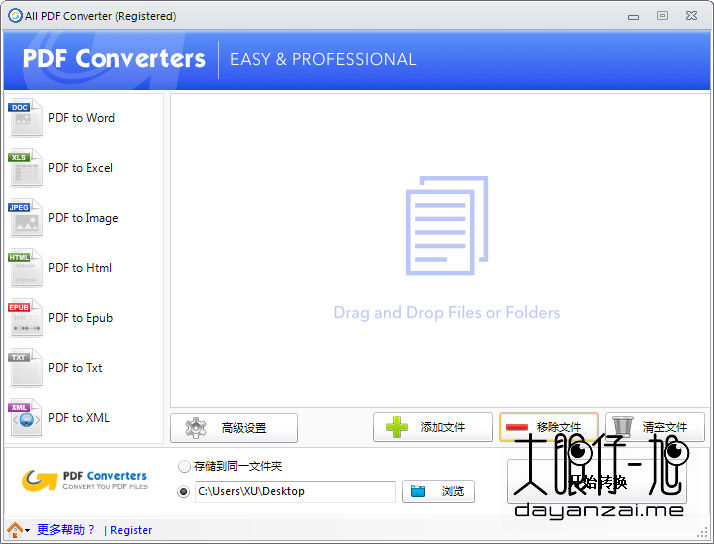Screen dimensions: 714x544
Task: Enable save to same folder (存储到同一文件夹) option
Action: point(184,466)
